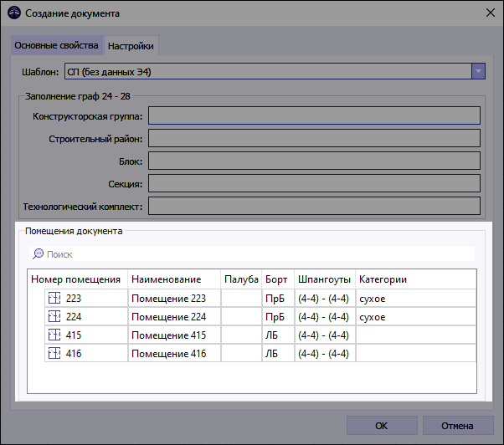
Task: Click (4-4) - (4-4) in row 224
Action: point(323,317)
